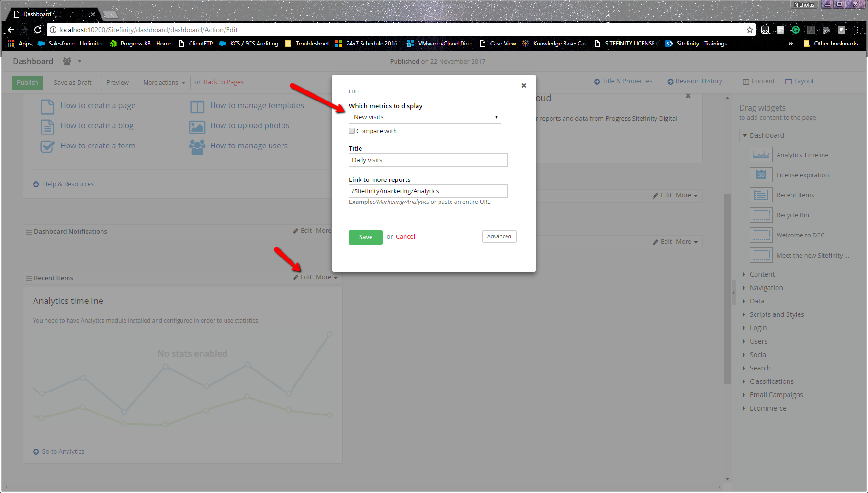
Task: Preview the dashboard page
Action: tap(117, 83)
